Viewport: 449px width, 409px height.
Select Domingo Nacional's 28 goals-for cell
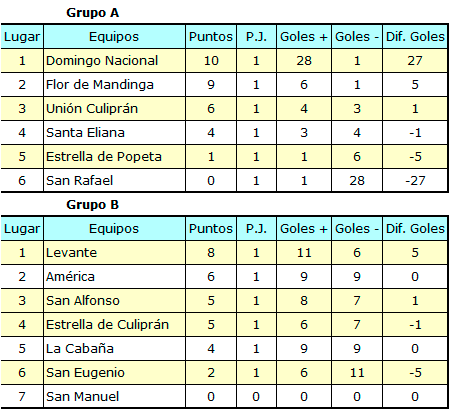pyautogui.click(x=304, y=61)
